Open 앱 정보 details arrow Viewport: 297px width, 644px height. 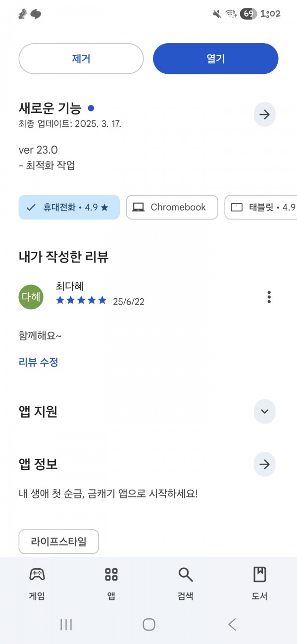pyautogui.click(x=264, y=464)
